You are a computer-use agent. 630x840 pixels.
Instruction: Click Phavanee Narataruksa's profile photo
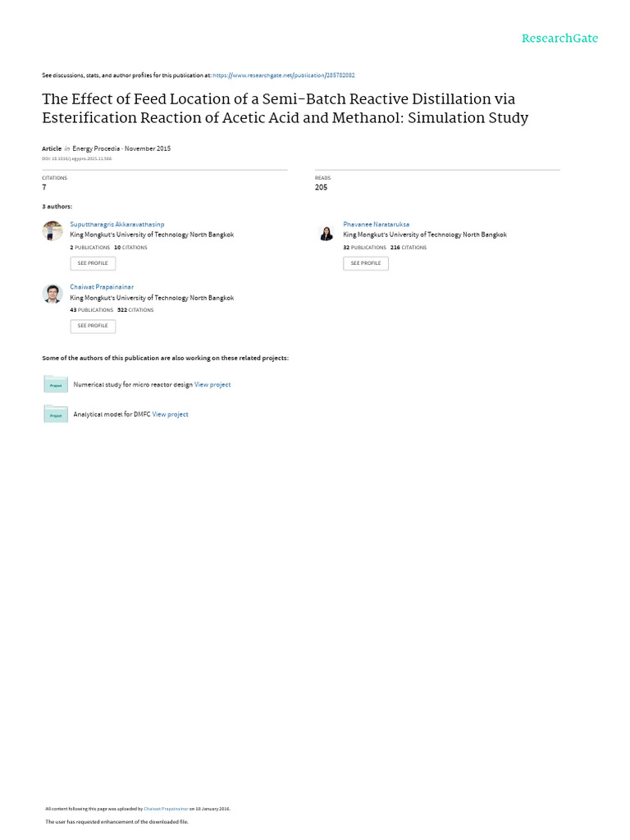click(x=326, y=234)
